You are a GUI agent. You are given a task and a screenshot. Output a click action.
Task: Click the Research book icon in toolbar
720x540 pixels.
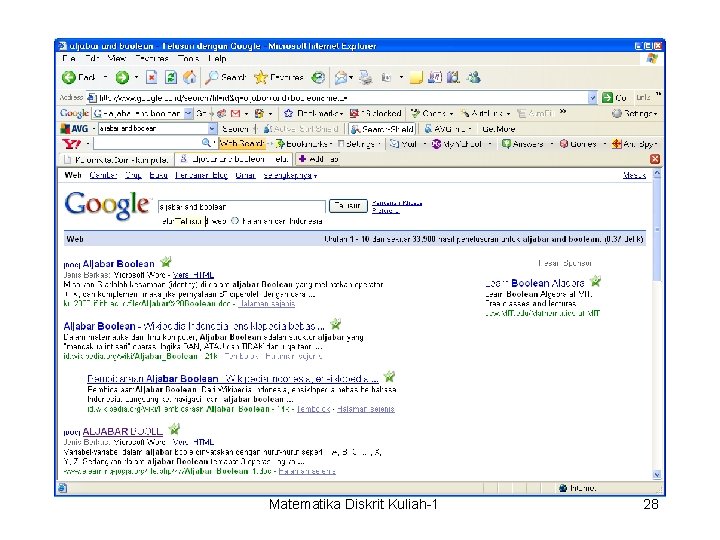click(453, 78)
